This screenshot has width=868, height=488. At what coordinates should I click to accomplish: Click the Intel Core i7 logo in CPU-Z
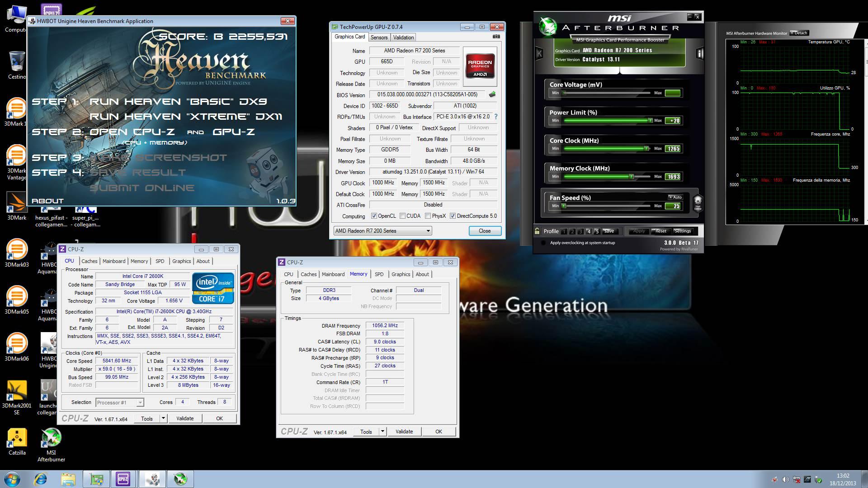pyautogui.click(x=213, y=288)
